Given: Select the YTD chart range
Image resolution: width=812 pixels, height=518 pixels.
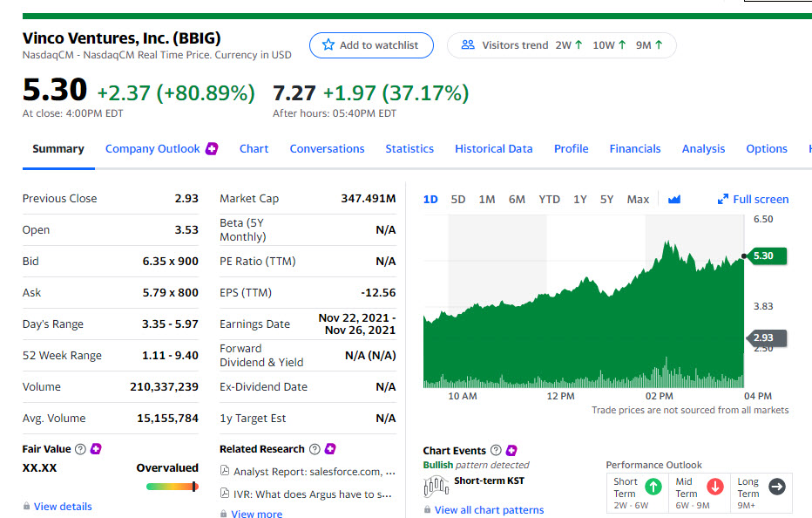Looking at the screenshot, I should [549, 199].
